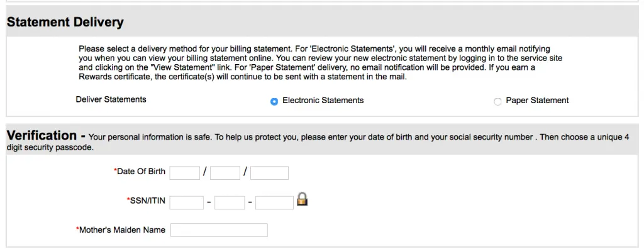This screenshot has width=644, height=249.
Task: Focus the Mother's Maiden Name text field
Action: pyautogui.click(x=219, y=230)
